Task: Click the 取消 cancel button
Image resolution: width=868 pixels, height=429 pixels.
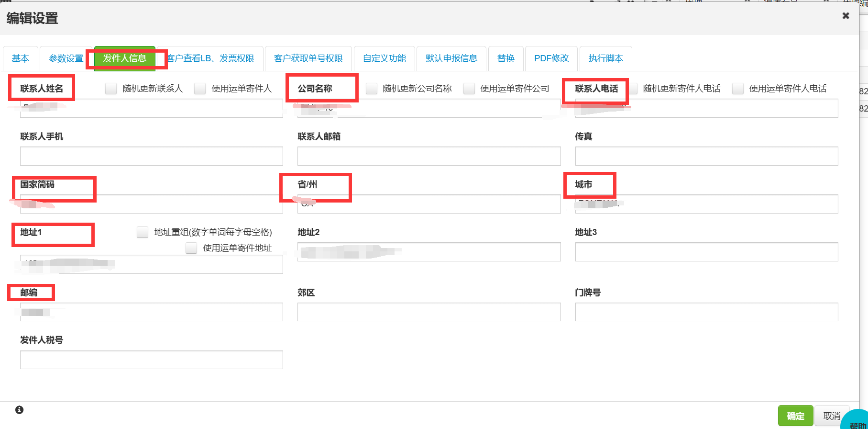Action: (832, 416)
